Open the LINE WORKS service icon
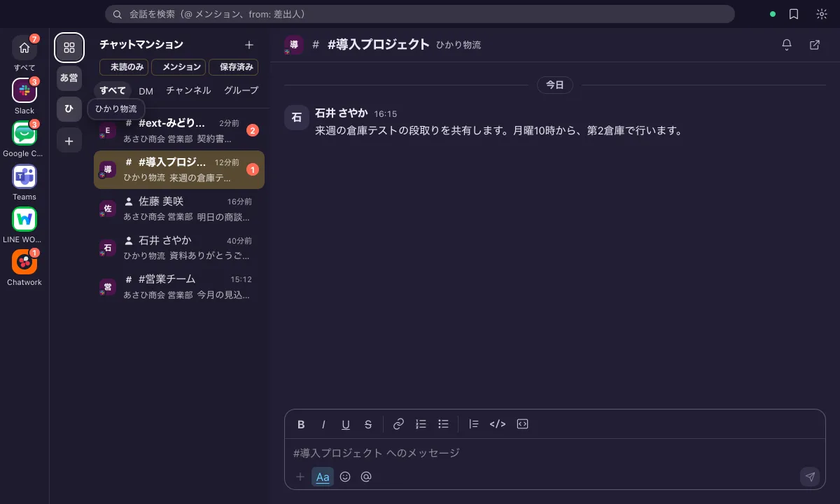840x504 pixels. coord(24,219)
